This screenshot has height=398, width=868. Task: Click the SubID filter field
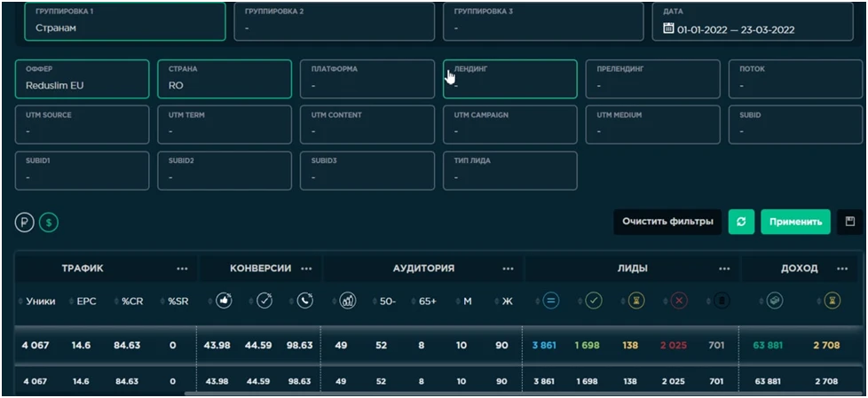tap(795, 125)
